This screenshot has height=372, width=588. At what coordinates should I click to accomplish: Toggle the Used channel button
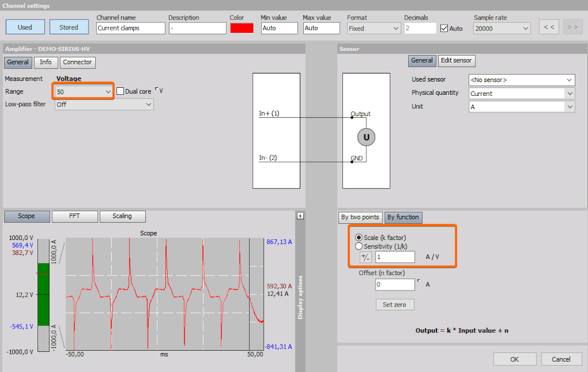coord(25,27)
